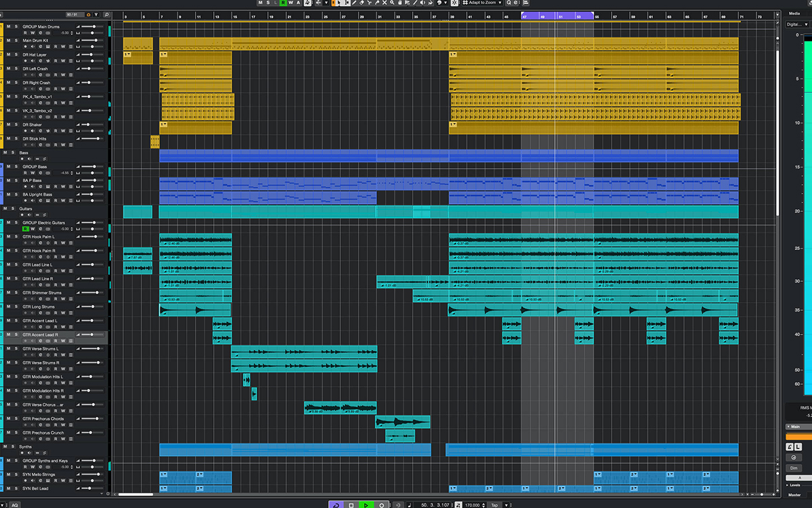Expand the Levels section
812x508 pixels.
coord(787,485)
